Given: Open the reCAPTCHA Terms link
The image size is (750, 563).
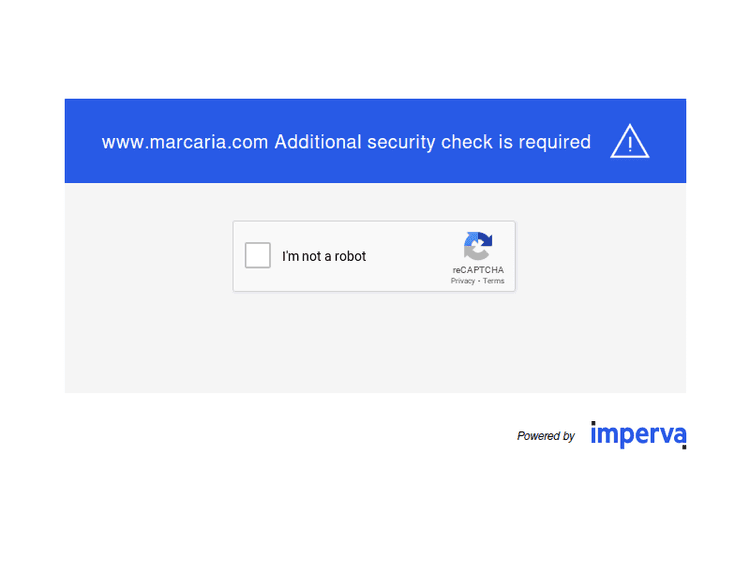Looking at the screenshot, I should click(x=494, y=281).
